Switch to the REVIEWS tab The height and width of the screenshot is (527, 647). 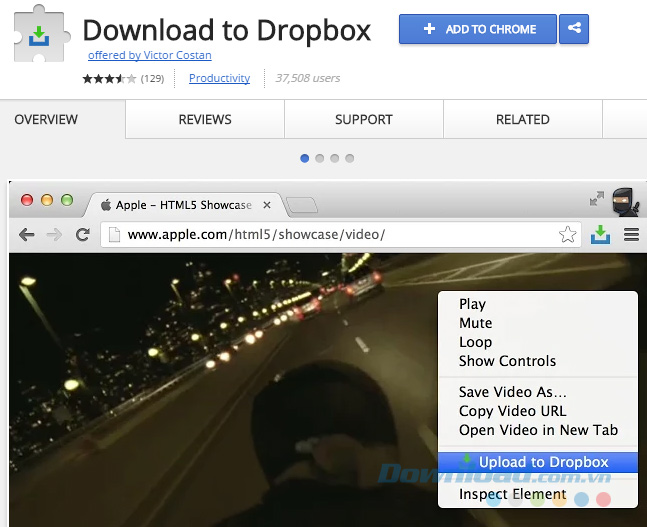coord(205,119)
